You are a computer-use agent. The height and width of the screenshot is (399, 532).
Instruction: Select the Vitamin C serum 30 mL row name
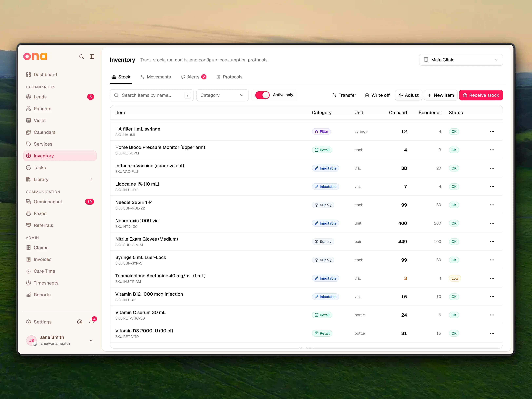click(140, 313)
